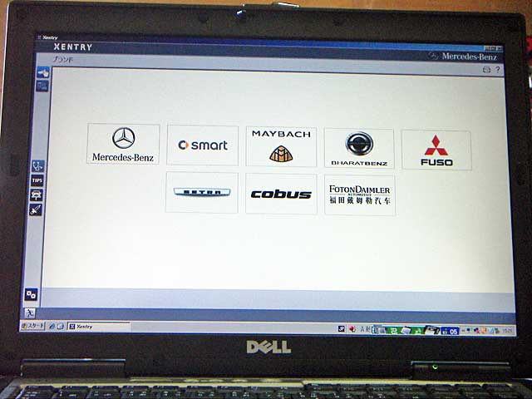Click the first quick launch icon after Start
Image resolution: width=532 pixels, height=399 pixels.
pos(52,326)
